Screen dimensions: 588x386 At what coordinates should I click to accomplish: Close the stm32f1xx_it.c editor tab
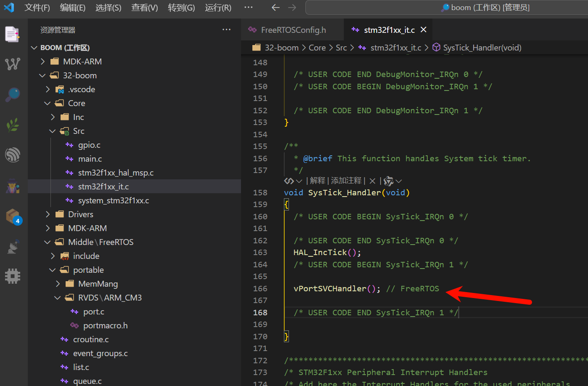[424, 29]
